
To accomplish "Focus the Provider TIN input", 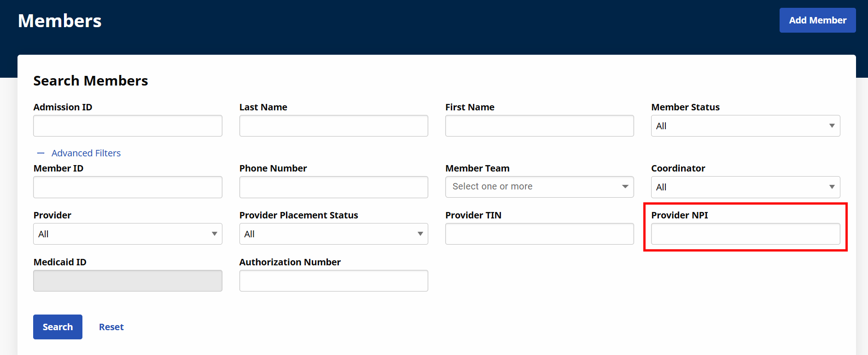I will (539, 234).
